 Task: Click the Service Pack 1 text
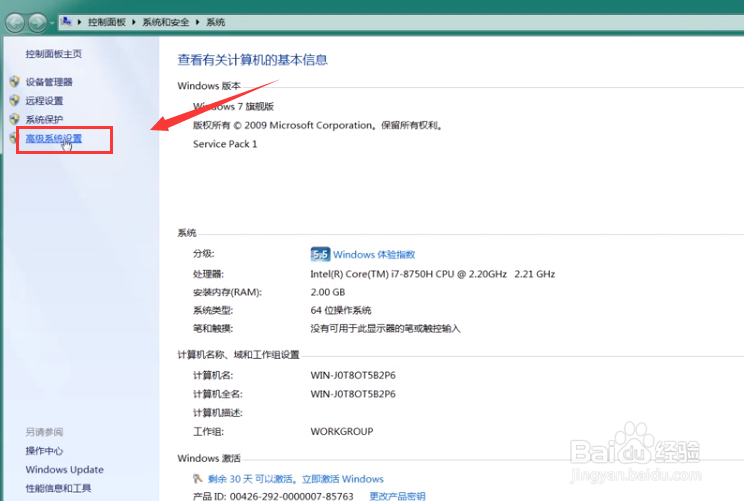tap(225, 144)
